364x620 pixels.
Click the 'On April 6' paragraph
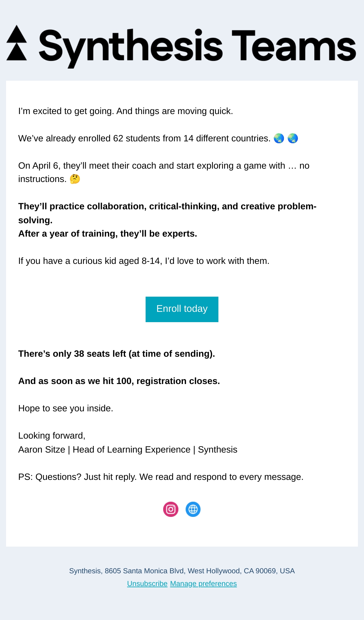(164, 172)
